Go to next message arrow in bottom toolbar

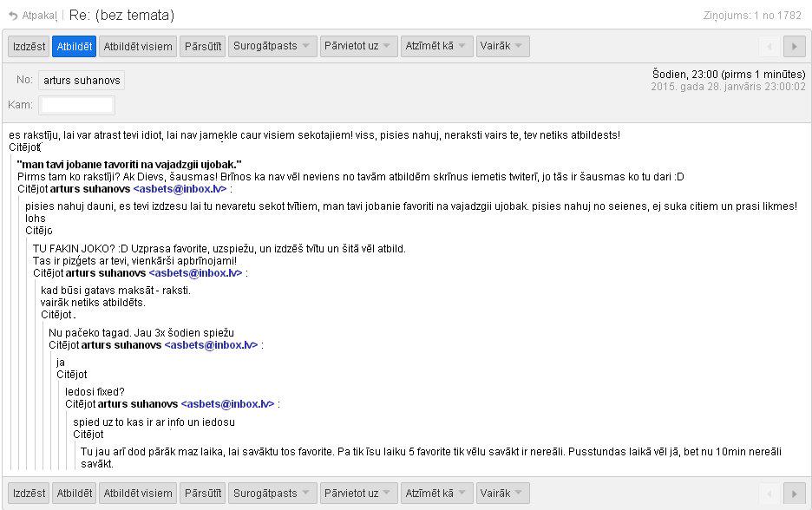(x=795, y=494)
